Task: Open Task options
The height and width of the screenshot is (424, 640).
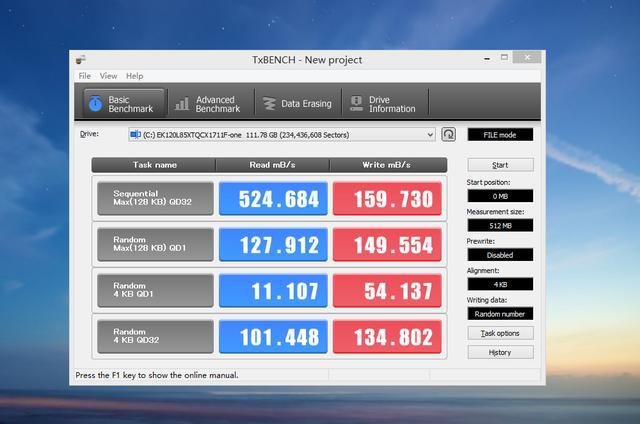Action: point(500,333)
